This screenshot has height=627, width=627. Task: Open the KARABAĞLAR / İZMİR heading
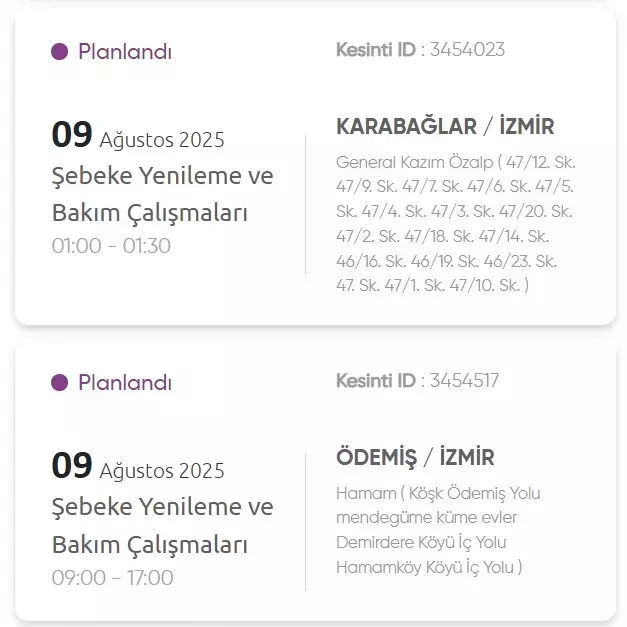[x=445, y=126]
